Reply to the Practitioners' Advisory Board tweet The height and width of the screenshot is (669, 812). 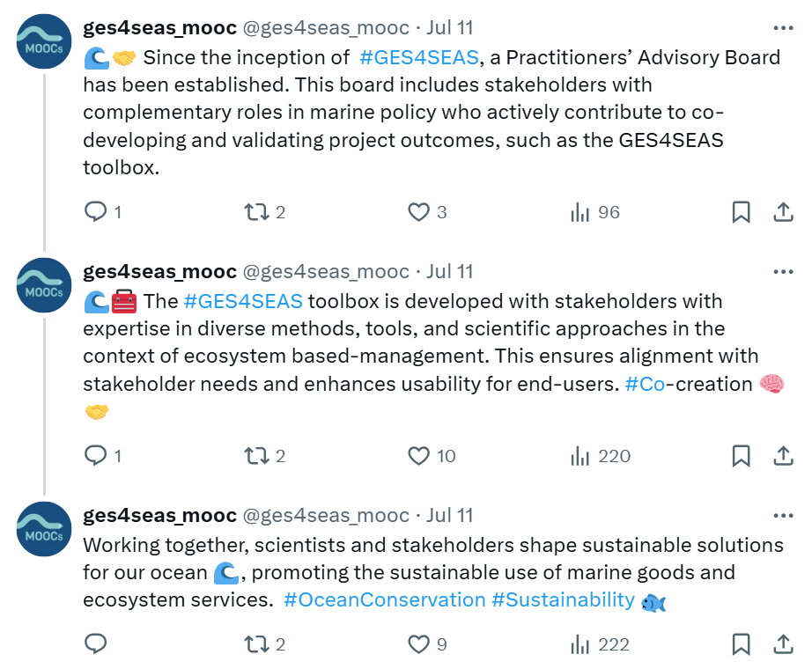(95, 212)
